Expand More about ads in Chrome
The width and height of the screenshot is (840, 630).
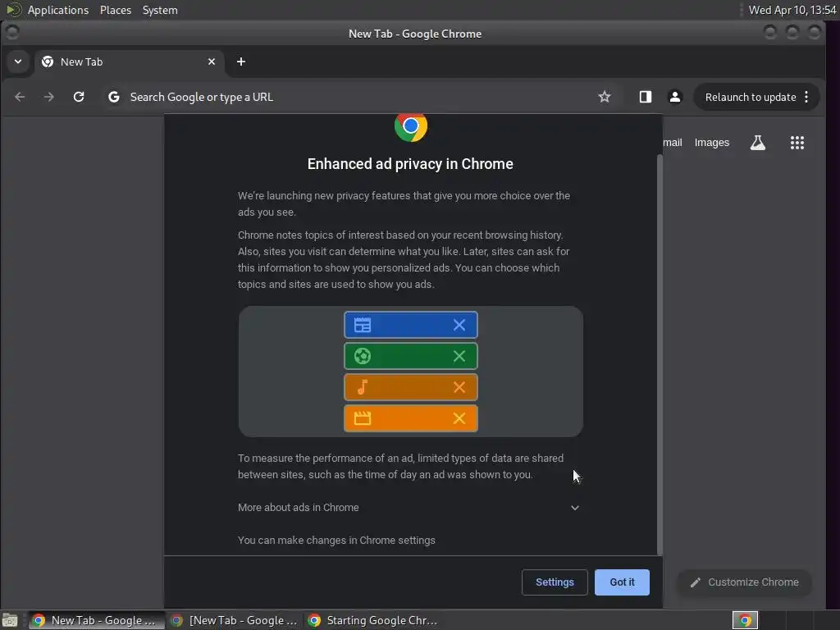(410, 507)
